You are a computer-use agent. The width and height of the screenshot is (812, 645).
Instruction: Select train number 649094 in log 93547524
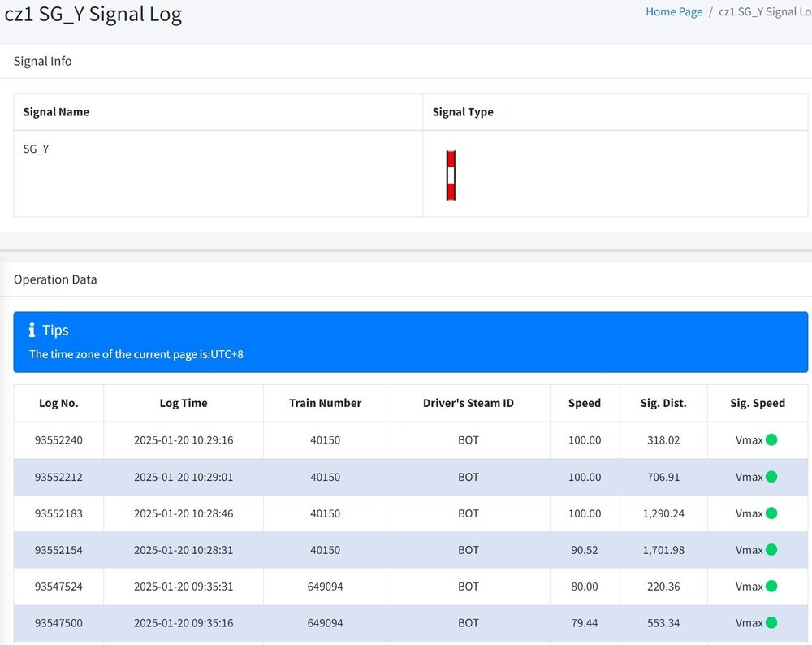(x=325, y=587)
